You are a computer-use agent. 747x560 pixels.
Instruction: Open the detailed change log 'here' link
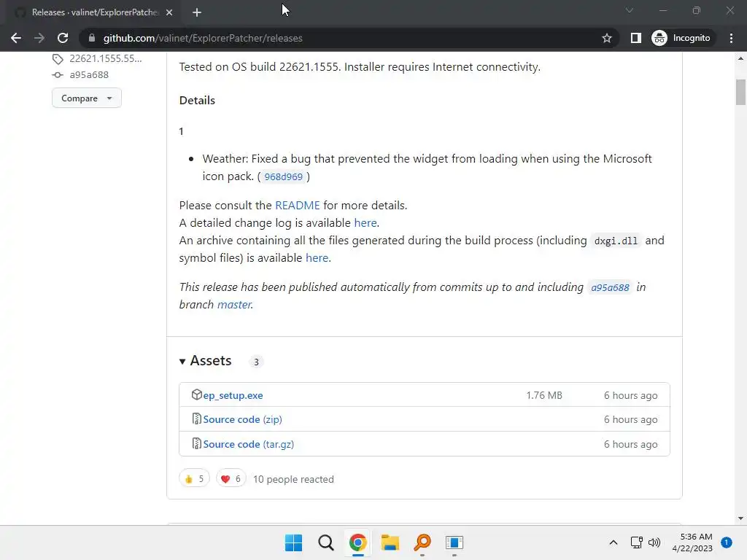pyautogui.click(x=365, y=223)
